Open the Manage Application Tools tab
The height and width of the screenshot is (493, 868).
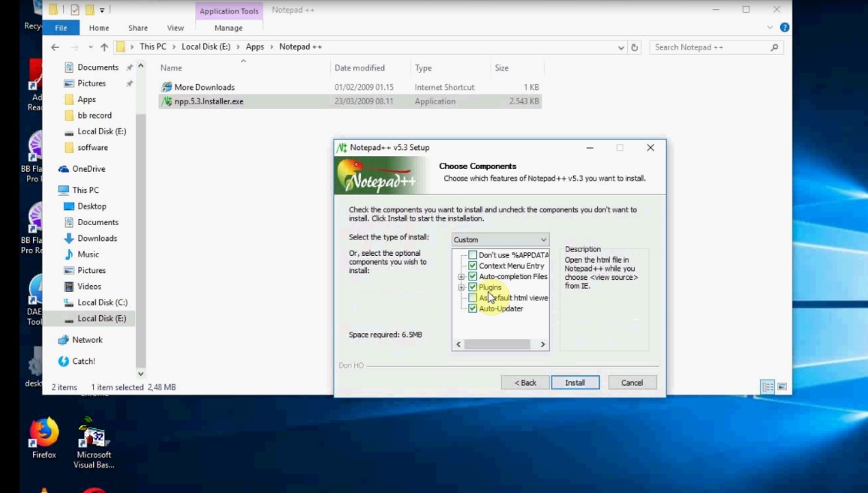pos(228,28)
